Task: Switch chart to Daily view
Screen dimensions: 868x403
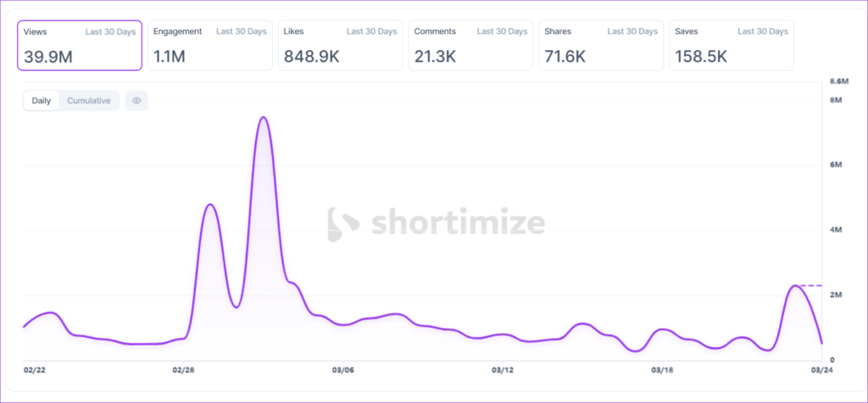Action: (42, 101)
